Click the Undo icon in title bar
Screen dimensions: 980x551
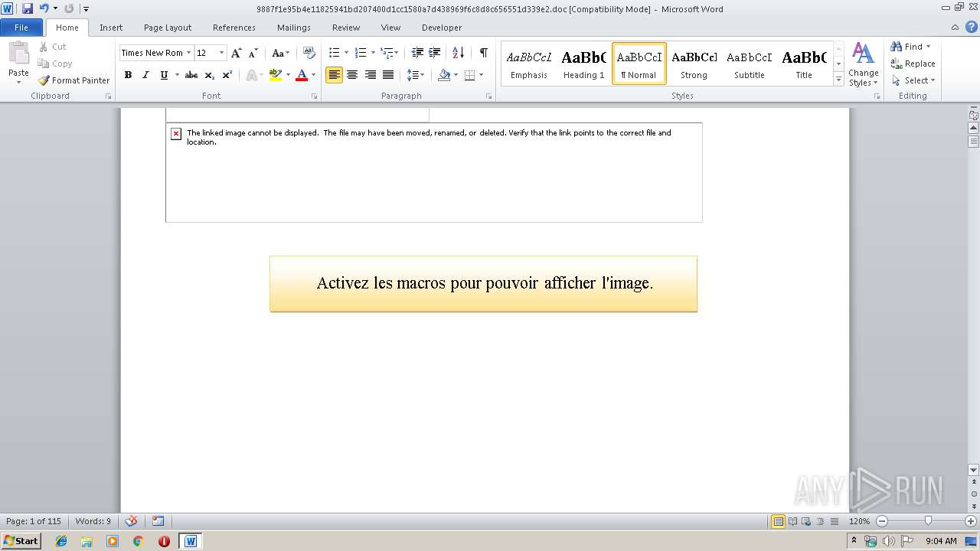(x=44, y=8)
